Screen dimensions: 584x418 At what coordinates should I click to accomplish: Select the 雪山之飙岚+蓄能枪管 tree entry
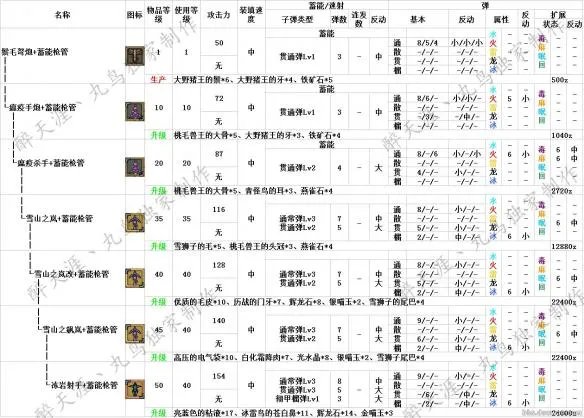[80, 329]
